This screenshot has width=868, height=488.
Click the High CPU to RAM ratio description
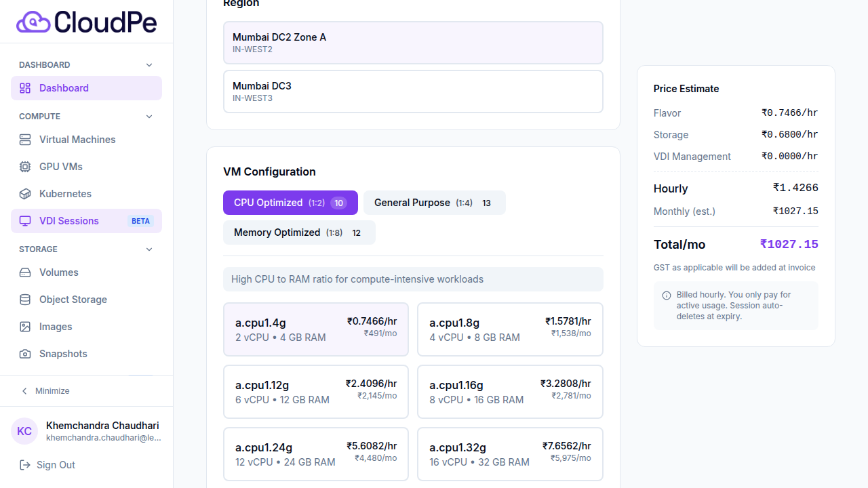click(357, 279)
